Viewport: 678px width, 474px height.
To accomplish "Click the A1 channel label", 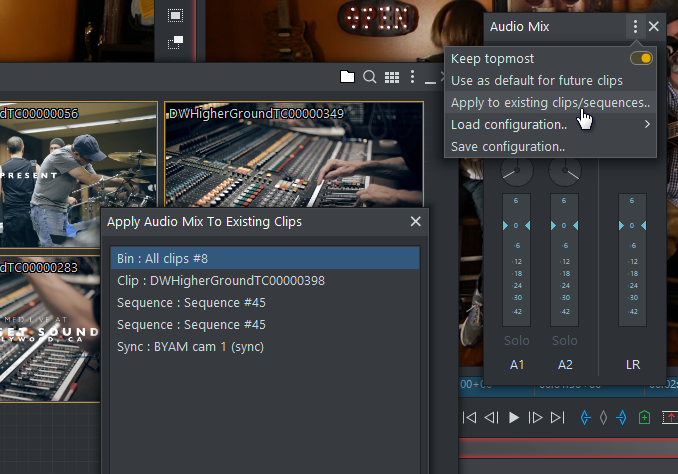I will (517, 365).
